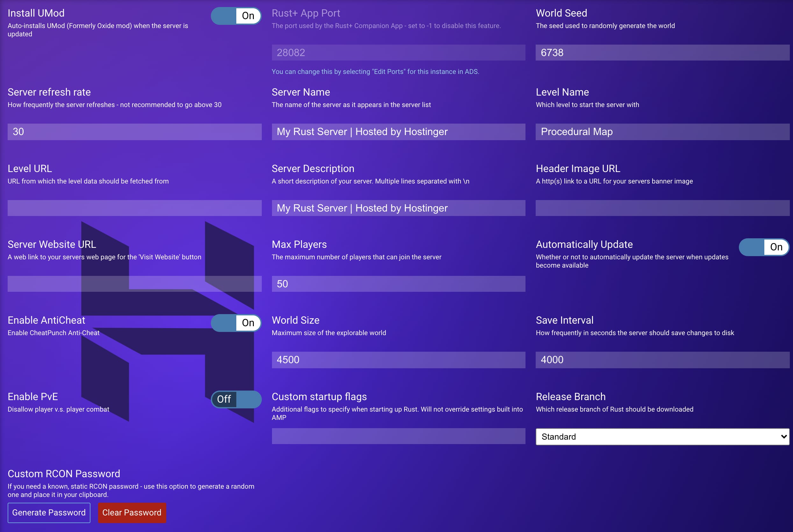Screen dimensions: 793x532
Task: Click the disabled Rust+ App Port field
Action: click(x=398, y=53)
